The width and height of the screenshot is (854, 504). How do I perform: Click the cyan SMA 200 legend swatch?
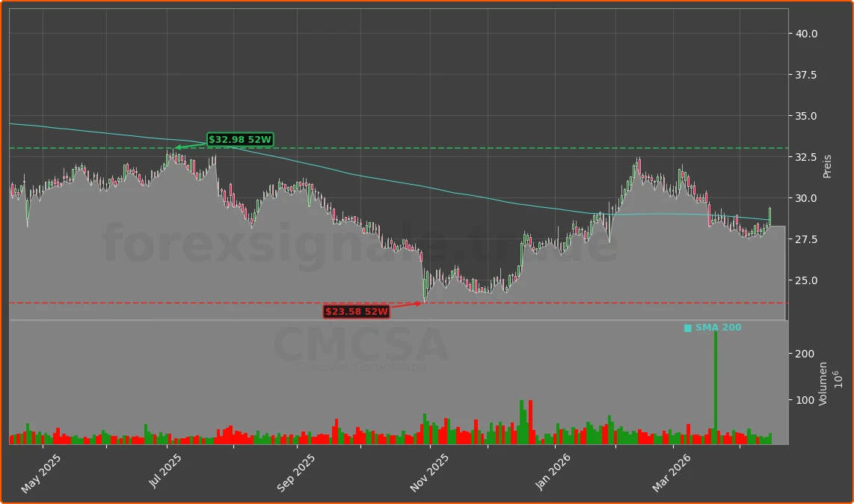(x=688, y=328)
